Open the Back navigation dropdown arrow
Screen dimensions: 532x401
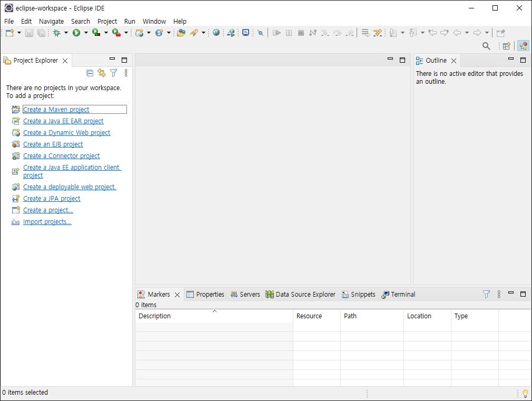[467, 33]
